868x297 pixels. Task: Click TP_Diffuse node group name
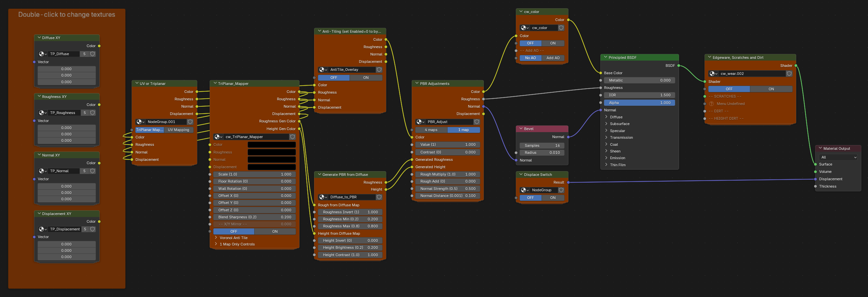click(x=64, y=54)
